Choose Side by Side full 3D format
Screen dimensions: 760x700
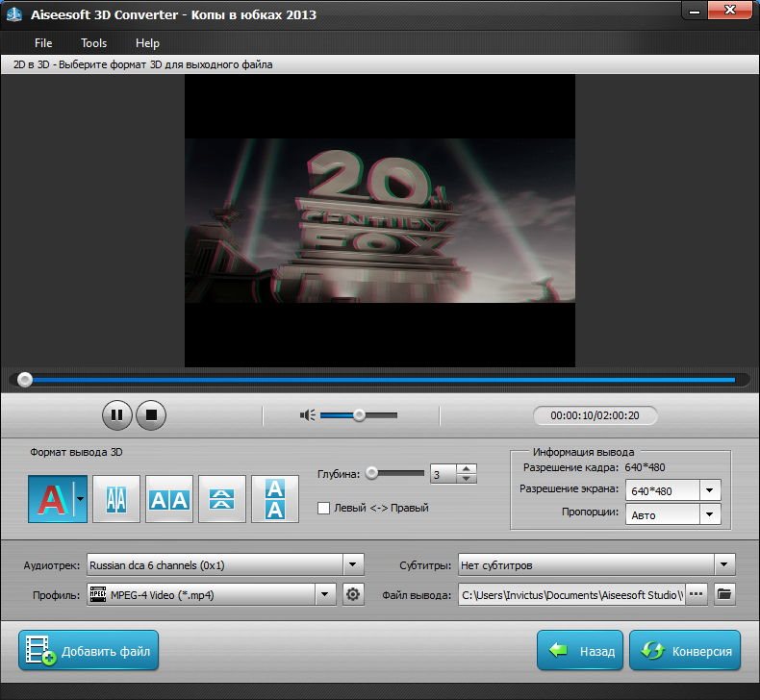click(x=169, y=499)
